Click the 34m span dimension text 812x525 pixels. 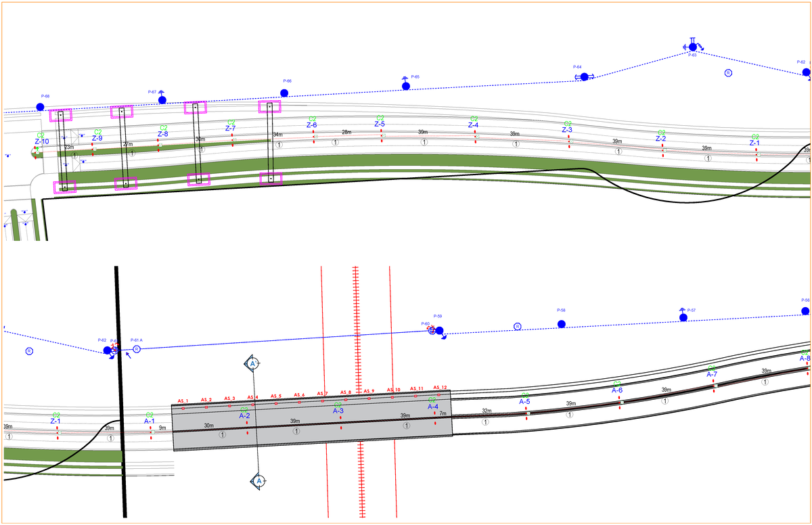[x=277, y=135]
